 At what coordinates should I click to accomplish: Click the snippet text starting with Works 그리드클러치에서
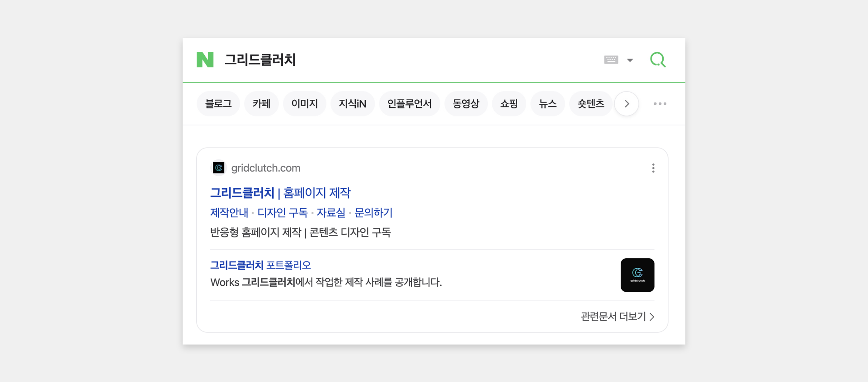click(326, 282)
